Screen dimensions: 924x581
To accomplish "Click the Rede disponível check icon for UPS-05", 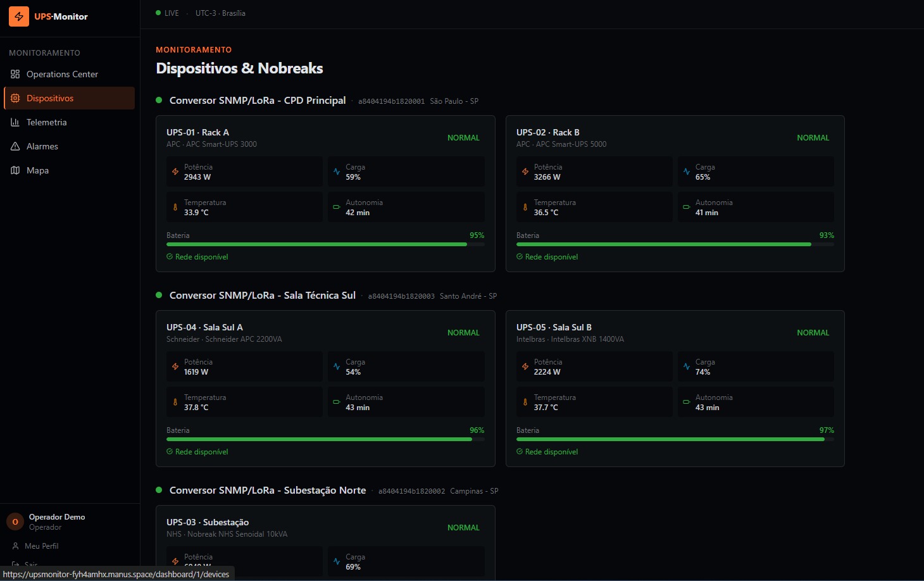I will pos(520,452).
